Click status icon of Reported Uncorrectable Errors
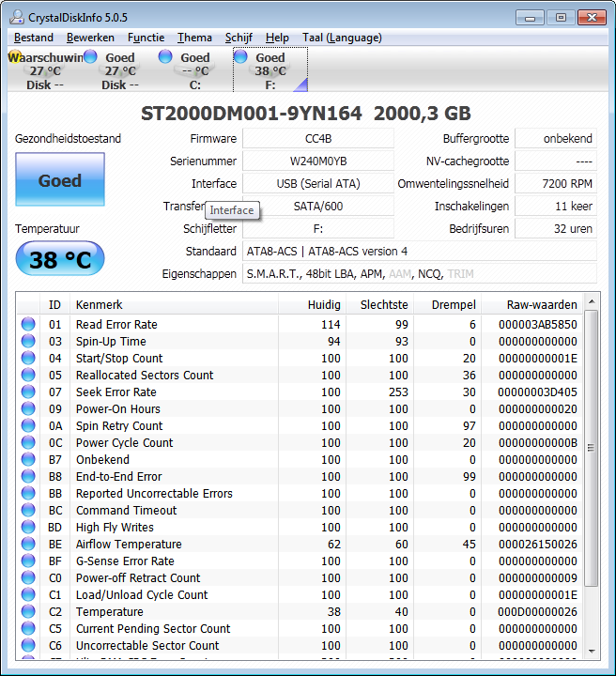The image size is (616, 676). 28,493
